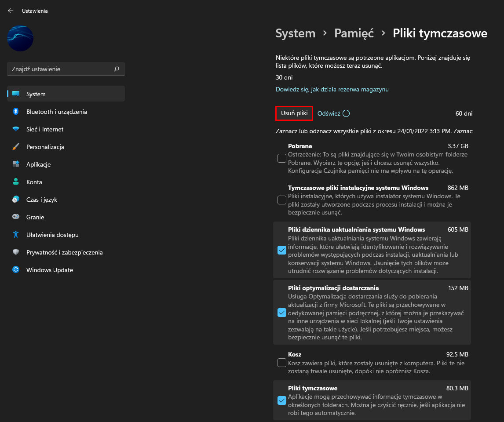504x422 pixels.
Task: Uncheck Pliki optymalizacji dostarczania checkbox
Action: 281,313
